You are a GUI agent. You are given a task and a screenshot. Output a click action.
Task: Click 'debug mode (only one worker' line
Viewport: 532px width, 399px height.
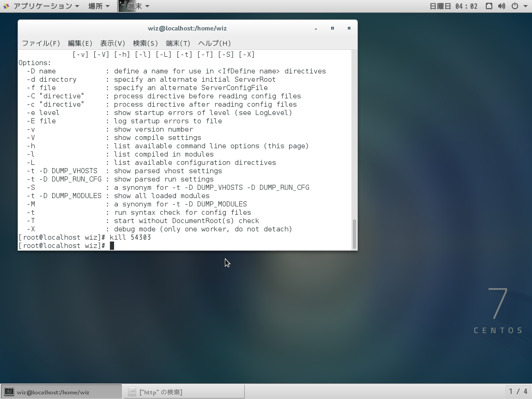(203, 229)
